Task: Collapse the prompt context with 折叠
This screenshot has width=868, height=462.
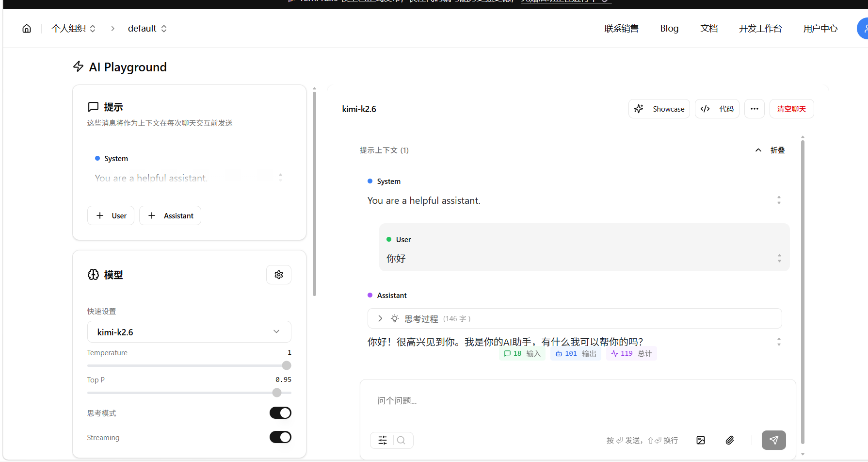Action: click(x=770, y=150)
